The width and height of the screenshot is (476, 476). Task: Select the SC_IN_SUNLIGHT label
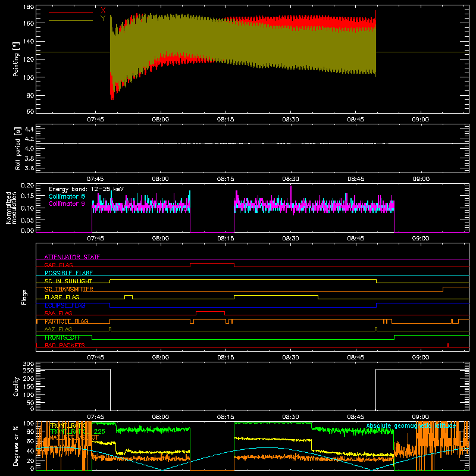tap(68, 281)
